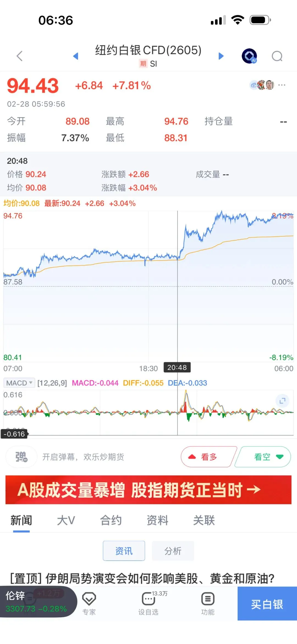The image size is (297, 644).
Task: Expand the MACD chart fullscreen icon
Action: 282,401
